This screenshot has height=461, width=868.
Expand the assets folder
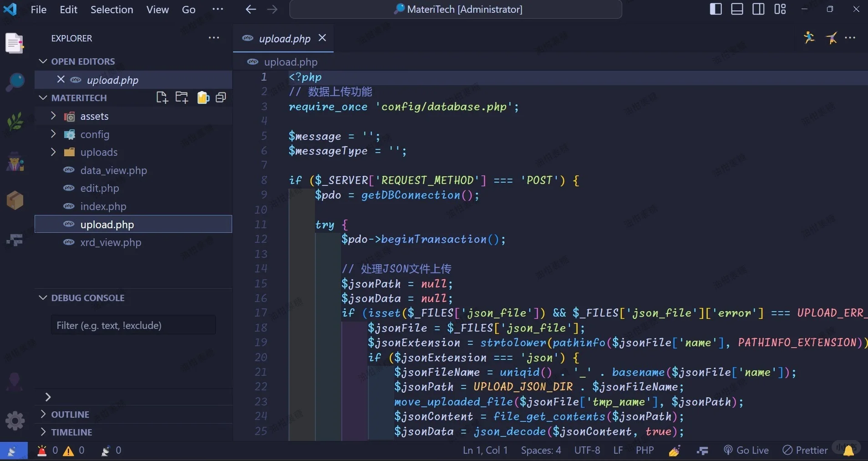pos(53,116)
